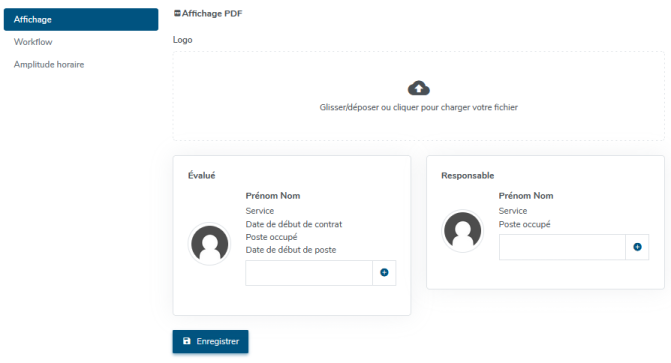
Task: Click the plus icon in Responsable card
Action: click(637, 247)
